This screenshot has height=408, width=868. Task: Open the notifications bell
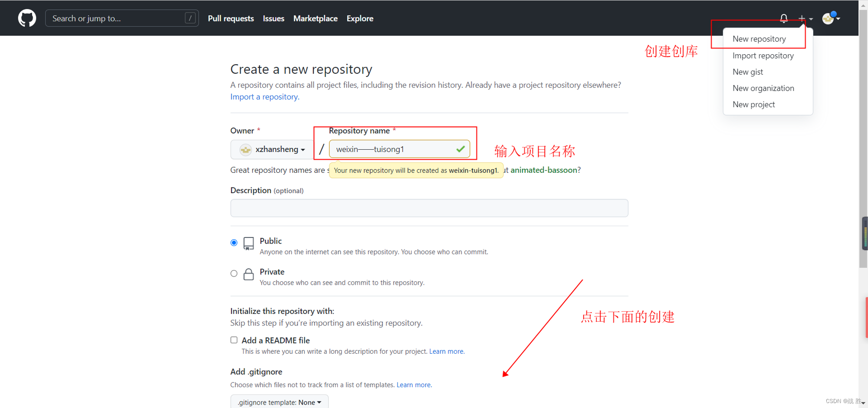coord(784,18)
